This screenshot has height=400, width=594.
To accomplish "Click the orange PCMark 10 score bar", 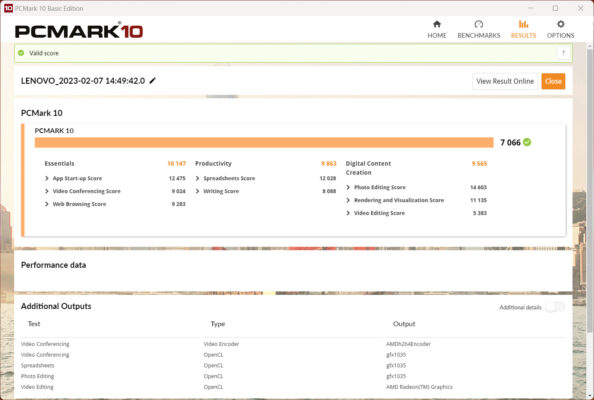I will tap(264, 142).
